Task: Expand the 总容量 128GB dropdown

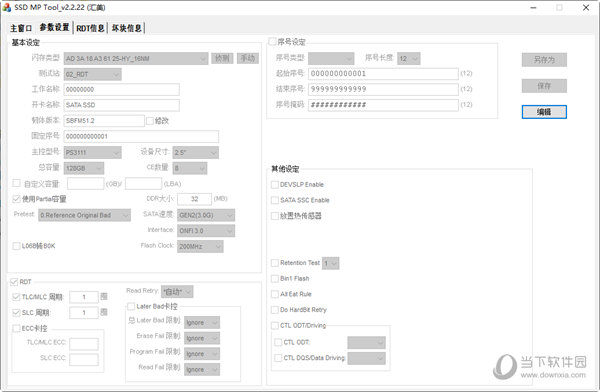Action: pyautogui.click(x=83, y=168)
